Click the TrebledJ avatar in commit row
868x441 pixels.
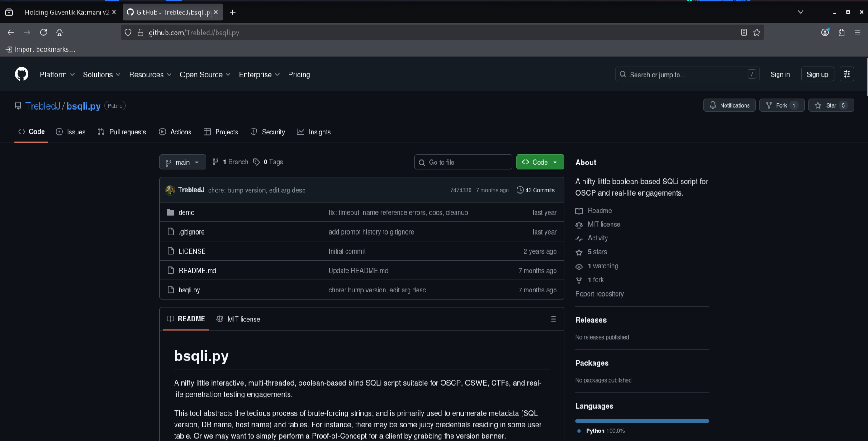point(170,190)
